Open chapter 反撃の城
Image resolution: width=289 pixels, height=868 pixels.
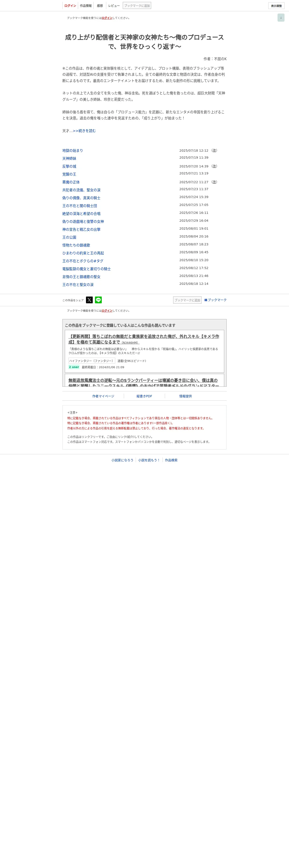(x=69, y=167)
